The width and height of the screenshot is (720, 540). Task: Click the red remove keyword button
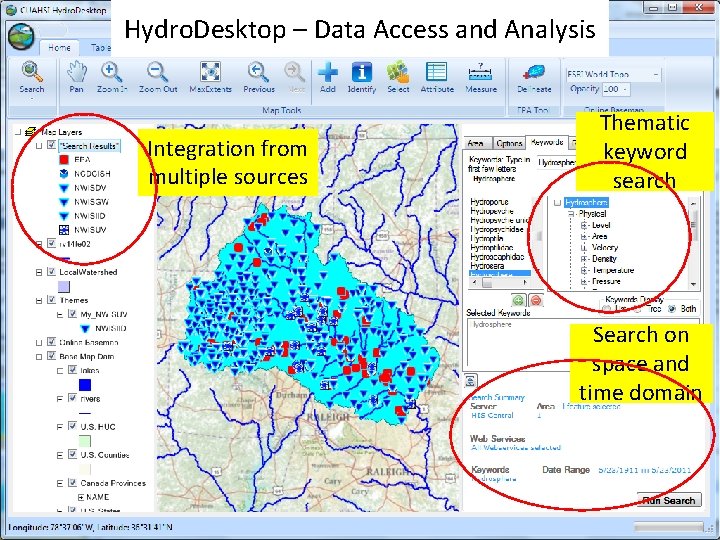click(536, 300)
